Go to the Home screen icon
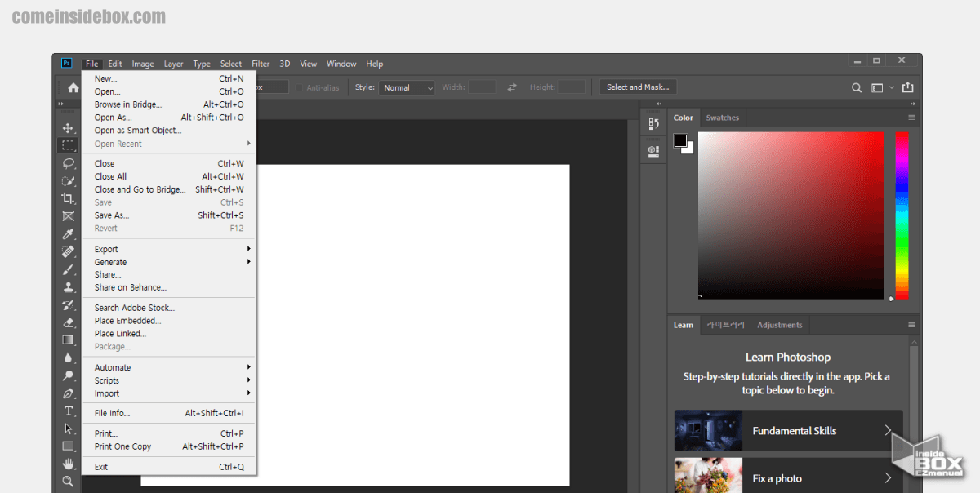 pos(73,87)
